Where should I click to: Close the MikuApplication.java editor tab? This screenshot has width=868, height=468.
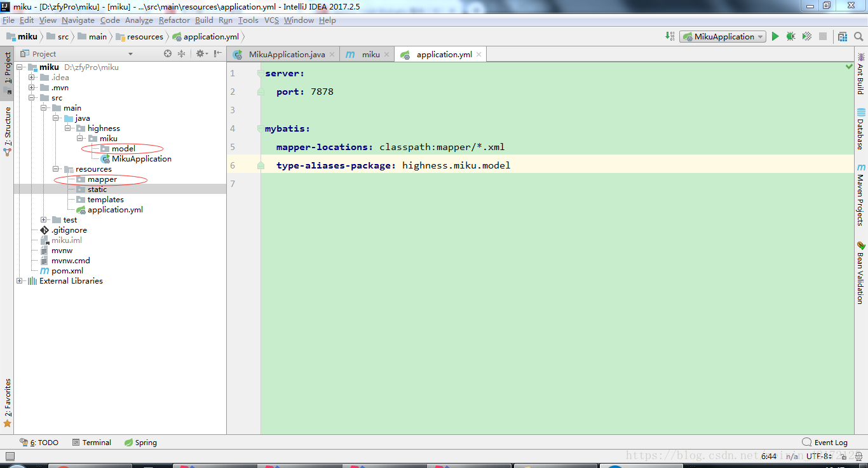click(332, 55)
